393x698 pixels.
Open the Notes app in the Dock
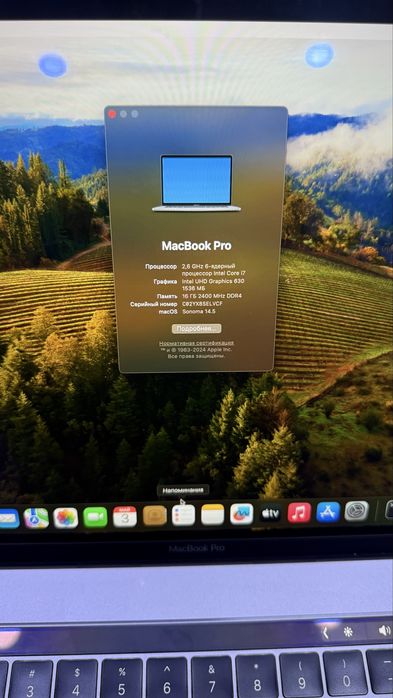coord(213,515)
